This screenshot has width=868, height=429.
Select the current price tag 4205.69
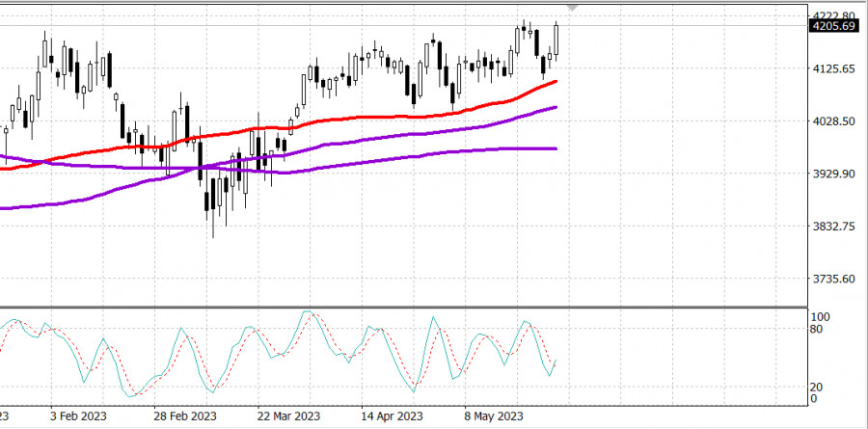click(x=836, y=26)
